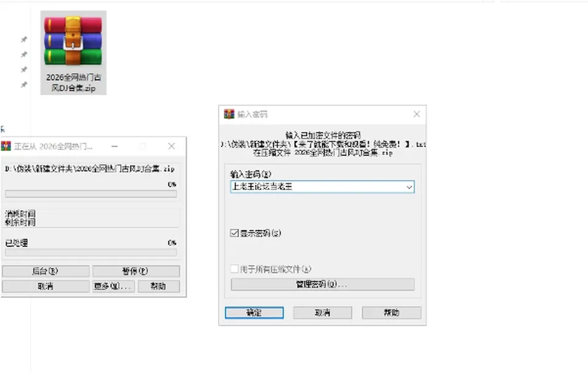Cancel the password dialog with 取消
The height and width of the screenshot is (374, 588).
click(x=323, y=313)
